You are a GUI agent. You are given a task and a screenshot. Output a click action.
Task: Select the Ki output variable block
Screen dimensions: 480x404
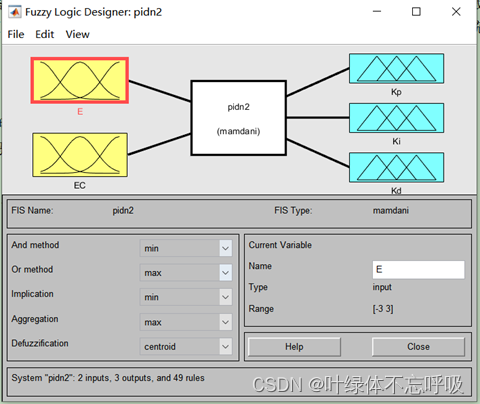396,118
